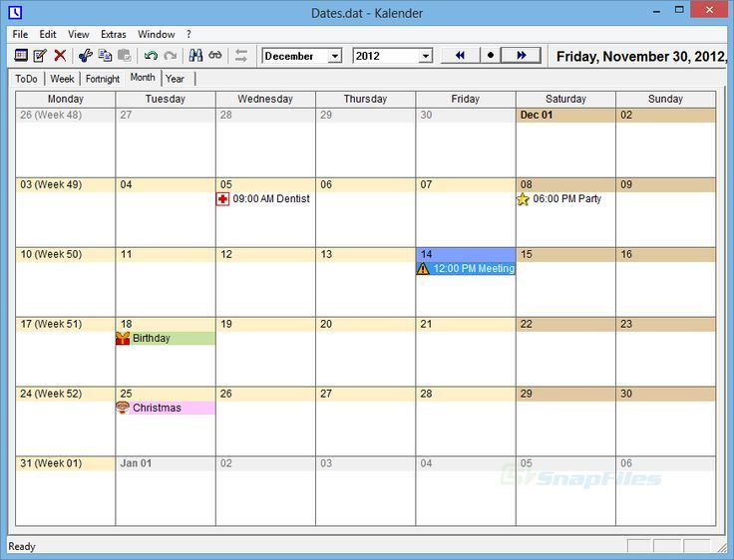
Task: Click the edit entry pencil icon
Action: point(40,56)
